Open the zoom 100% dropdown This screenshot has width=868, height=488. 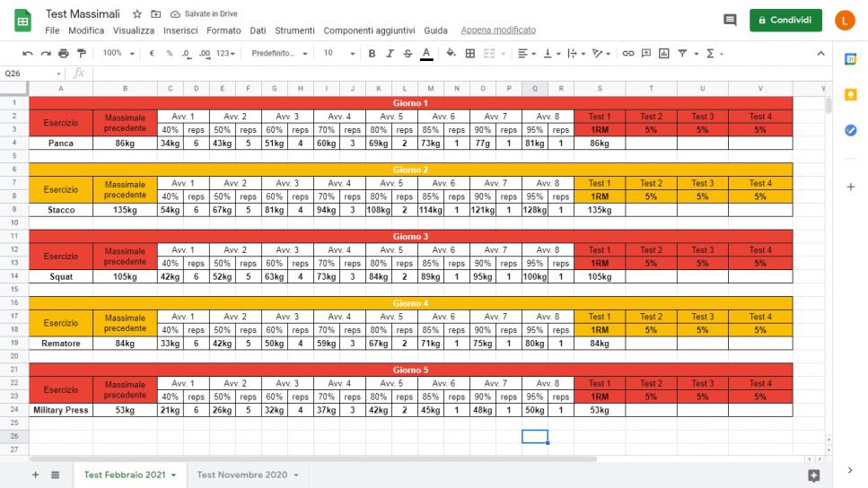(x=118, y=54)
